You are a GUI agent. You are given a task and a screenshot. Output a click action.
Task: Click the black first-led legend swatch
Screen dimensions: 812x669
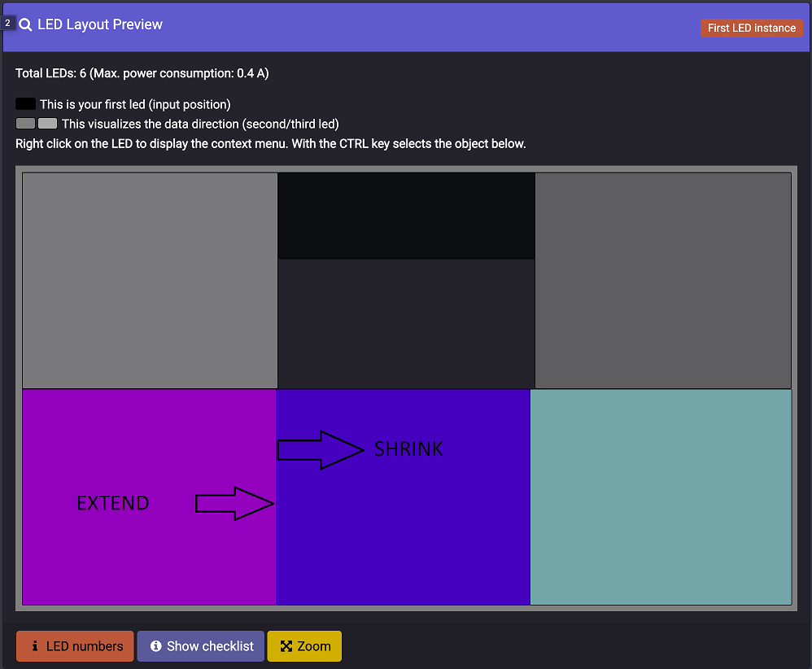[25, 103]
